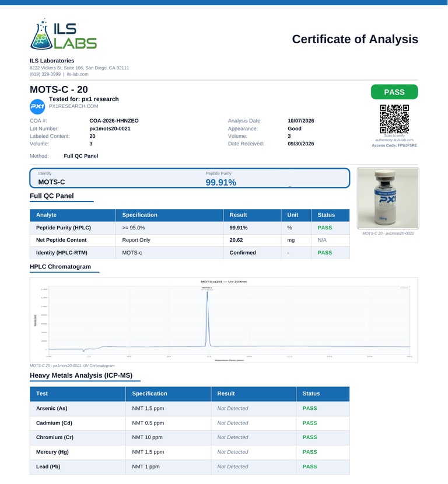Select the Certificate of Analysis title
The height and width of the screenshot is (484, 448).
[355, 39]
